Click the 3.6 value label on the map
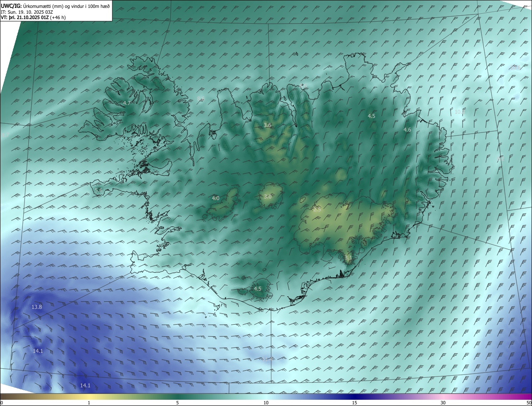Screen dimensions: 532x406 coord(268,125)
